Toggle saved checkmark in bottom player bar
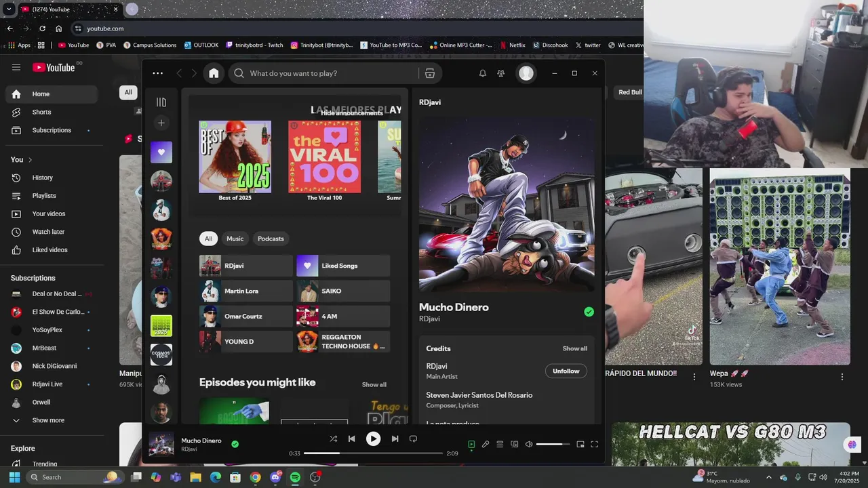 (235, 445)
